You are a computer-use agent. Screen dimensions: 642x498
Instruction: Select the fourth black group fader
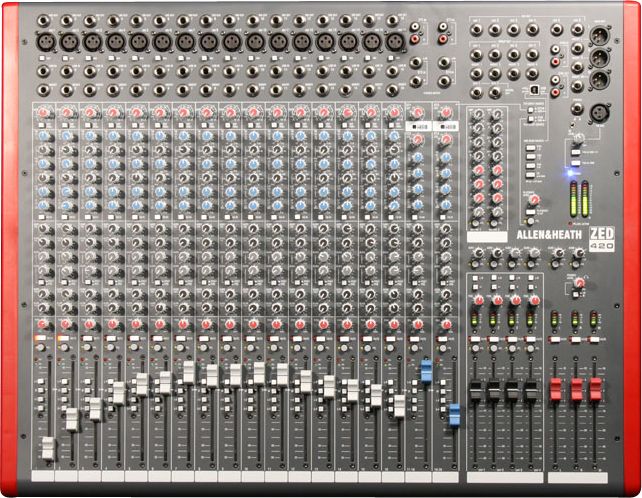[x=531, y=391]
